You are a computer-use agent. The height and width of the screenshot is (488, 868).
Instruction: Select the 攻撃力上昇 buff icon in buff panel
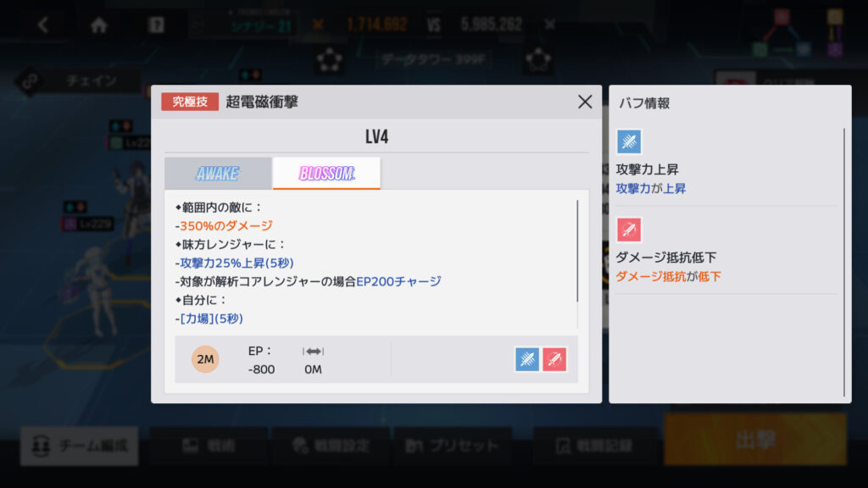pos(629,141)
